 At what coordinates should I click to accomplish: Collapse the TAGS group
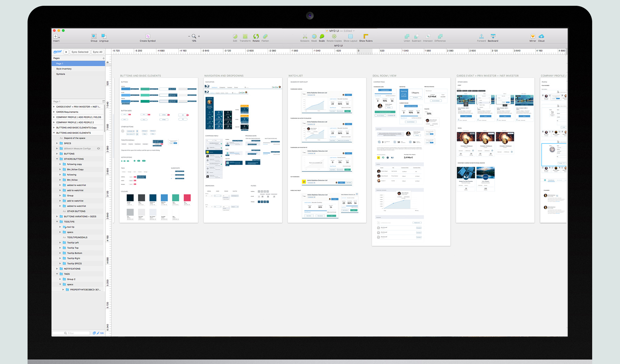[x=57, y=274]
